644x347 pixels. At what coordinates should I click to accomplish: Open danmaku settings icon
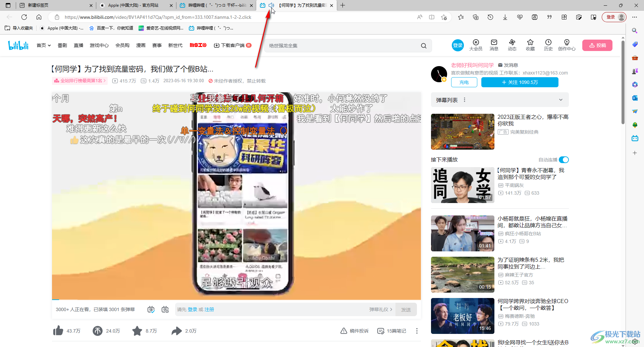pyautogui.click(x=165, y=309)
